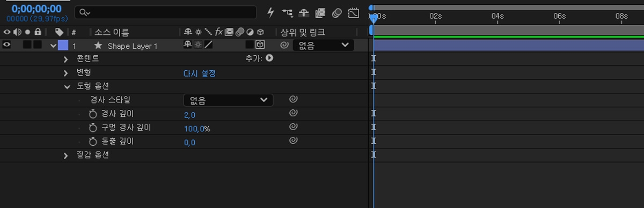Collapse the 도형 옵션 group
Screen dimensions: 644x208
tap(67, 86)
